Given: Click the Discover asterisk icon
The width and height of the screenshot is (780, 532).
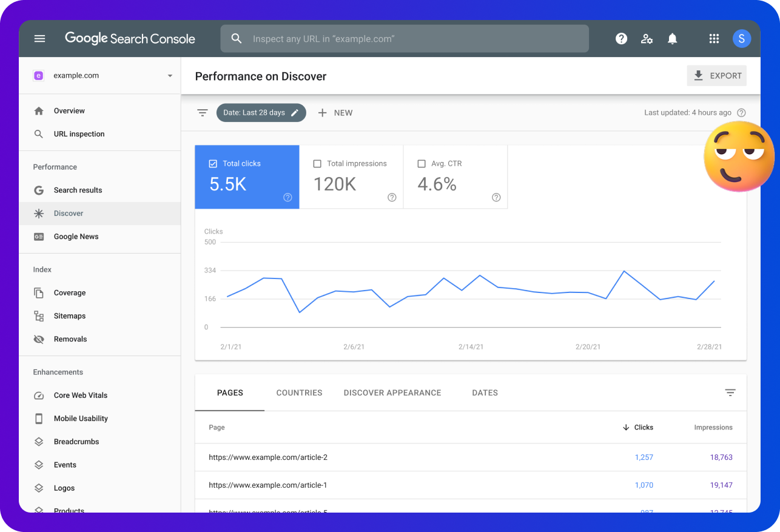Looking at the screenshot, I should click(39, 214).
